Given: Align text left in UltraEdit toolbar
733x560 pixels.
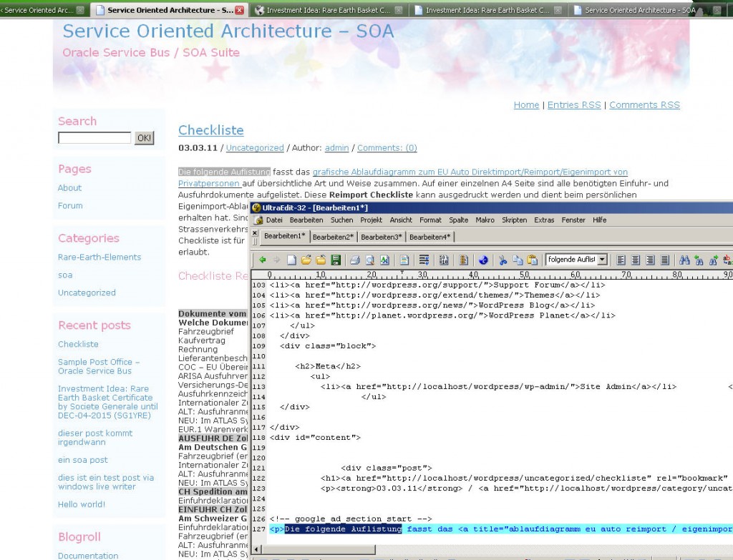Looking at the screenshot, I should point(621,260).
